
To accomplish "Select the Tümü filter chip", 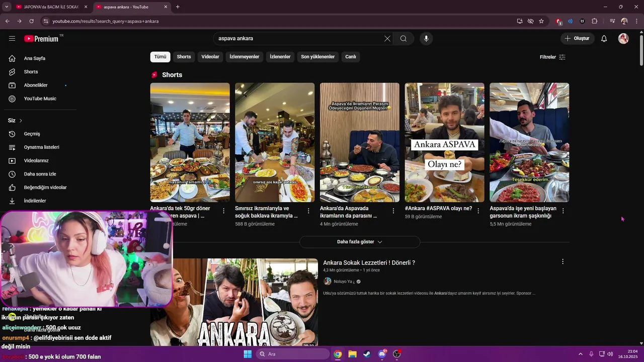I will (160, 57).
